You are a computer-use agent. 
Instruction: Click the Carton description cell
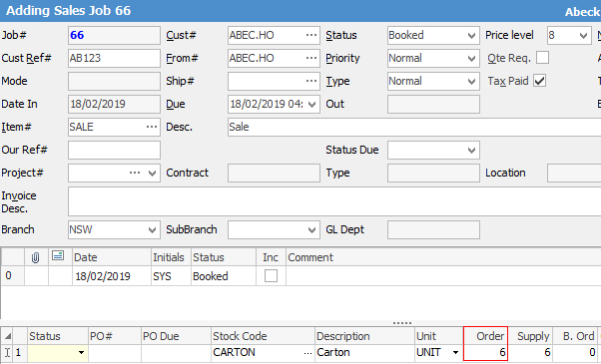point(364,352)
